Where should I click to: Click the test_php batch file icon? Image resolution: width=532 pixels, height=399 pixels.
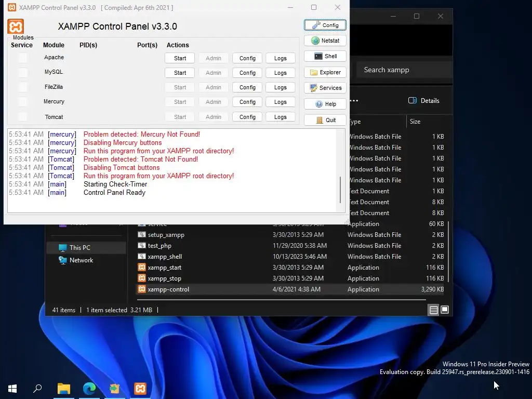pyautogui.click(x=142, y=245)
